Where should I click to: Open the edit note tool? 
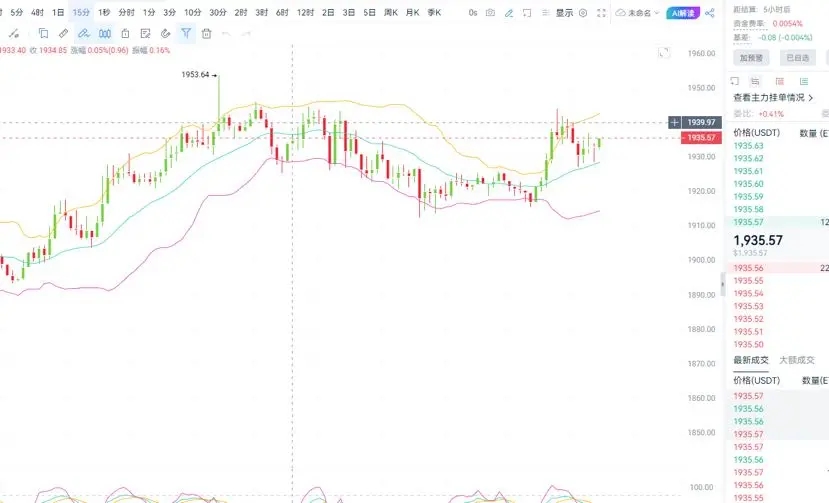145,34
